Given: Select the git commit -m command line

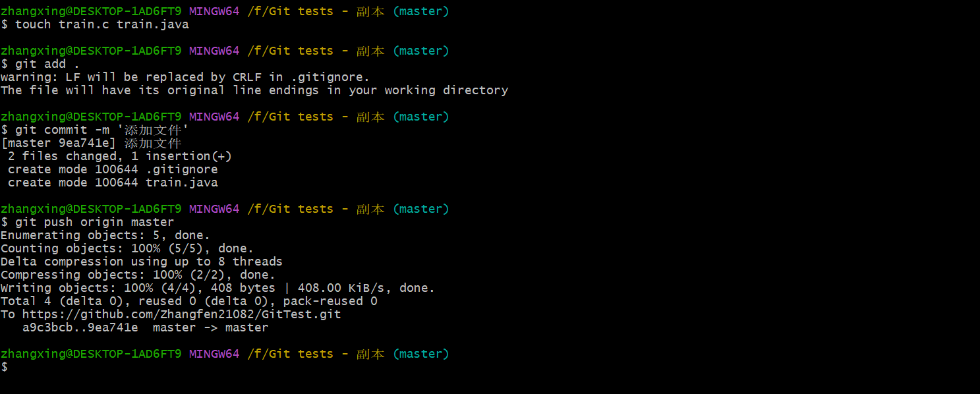Looking at the screenshot, I should (95, 130).
